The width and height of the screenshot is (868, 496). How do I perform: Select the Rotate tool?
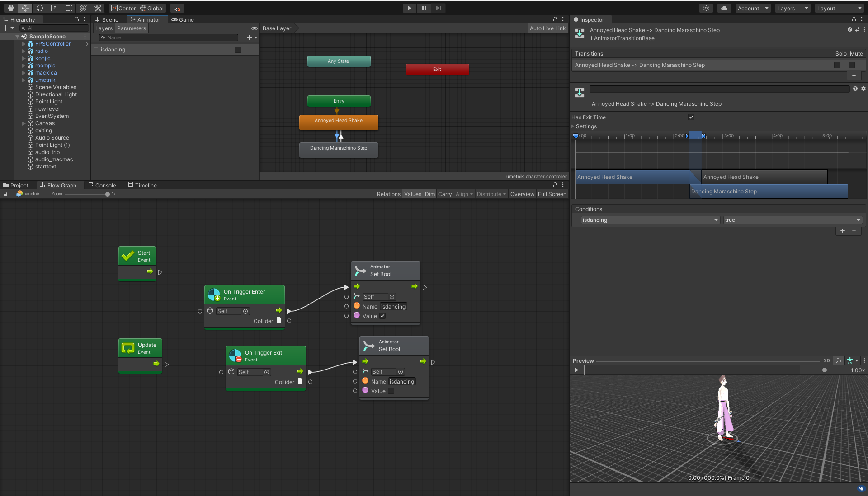pyautogui.click(x=40, y=8)
